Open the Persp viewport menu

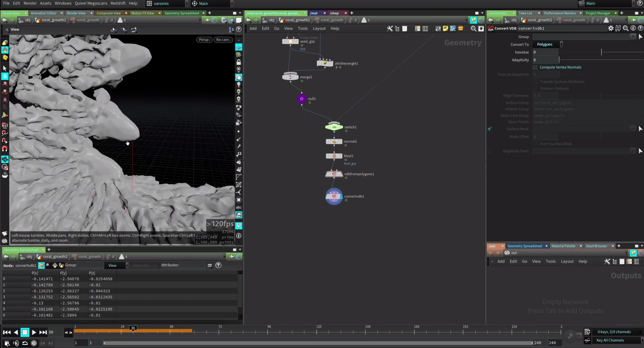tap(204, 40)
